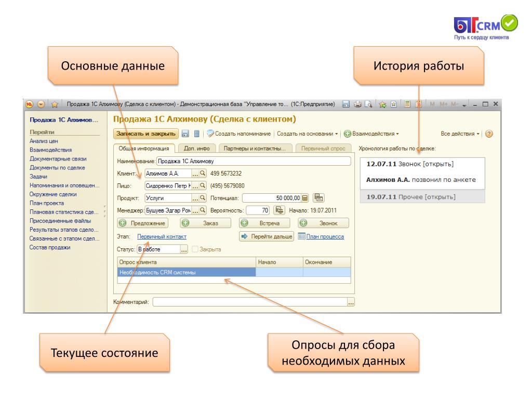Open Напоминания и оповещен... navigation item
The height and width of the screenshot is (399, 532).
click(x=64, y=185)
